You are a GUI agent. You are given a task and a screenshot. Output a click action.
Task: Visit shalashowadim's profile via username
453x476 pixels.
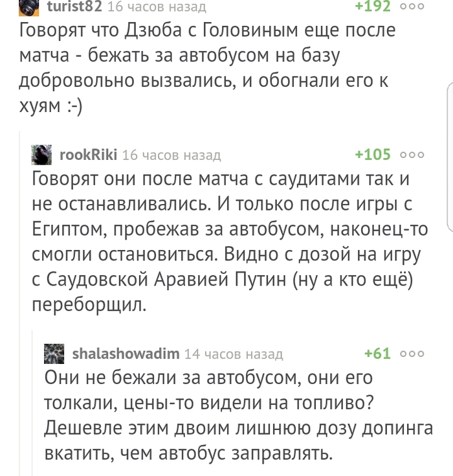126,354
